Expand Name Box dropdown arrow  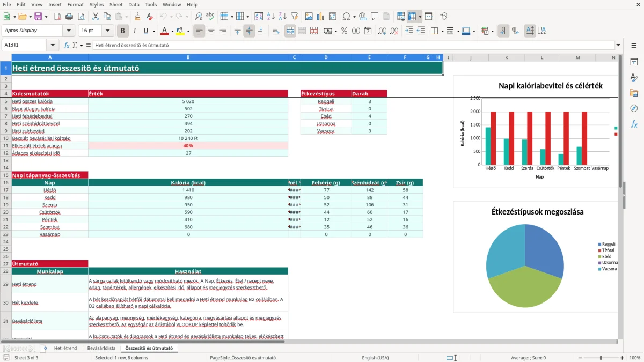tap(53, 45)
